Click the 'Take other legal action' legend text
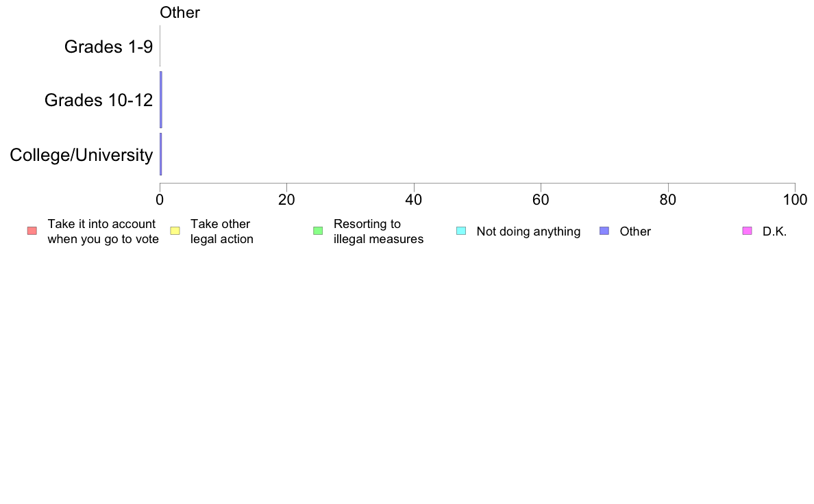Image resolution: width=814 pixels, height=504 pixels. (222, 231)
